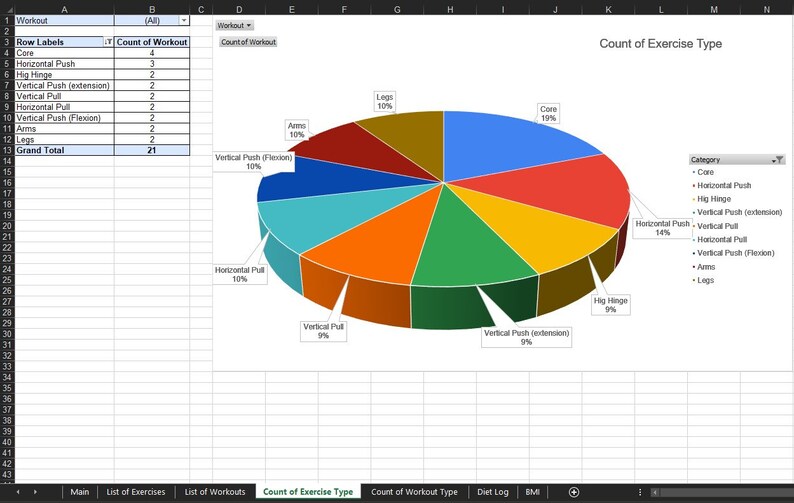This screenshot has height=503, width=794.
Task: Select column B header
Action: click(x=152, y=9)
